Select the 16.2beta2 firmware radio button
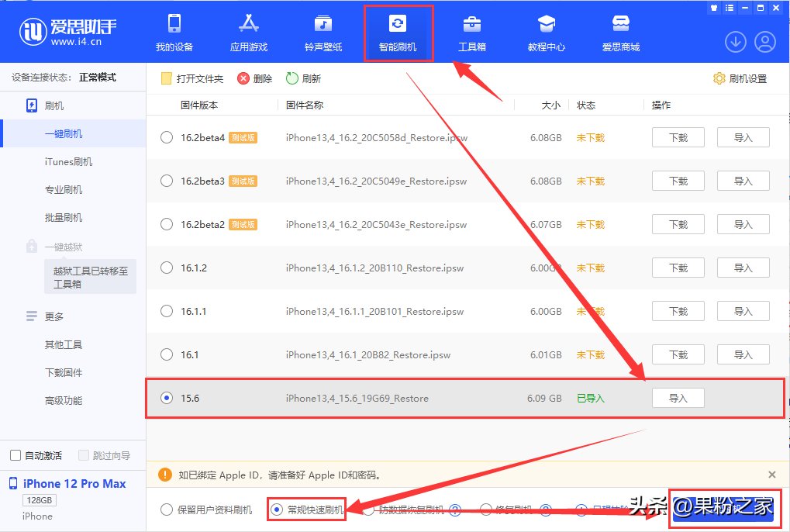The width and height of the screenshot is (790, 532). [x=166, y=224]
